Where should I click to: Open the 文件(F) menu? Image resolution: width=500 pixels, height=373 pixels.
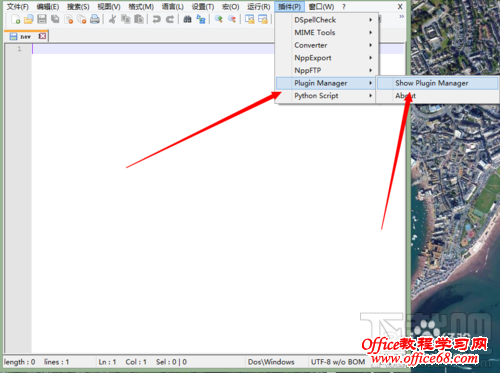18,7
